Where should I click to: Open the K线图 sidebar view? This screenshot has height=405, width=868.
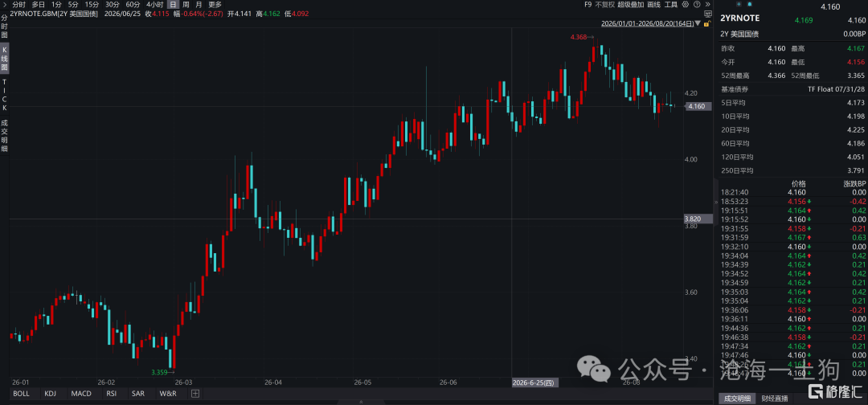[5, 58]
